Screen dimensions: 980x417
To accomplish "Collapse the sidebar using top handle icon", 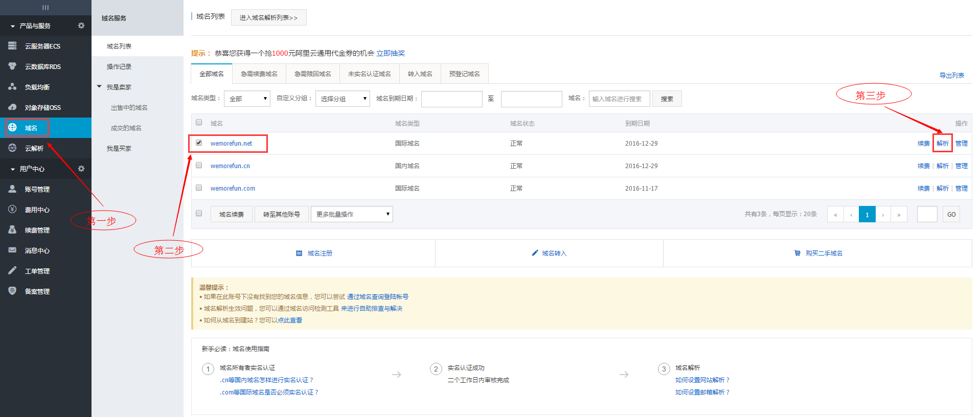I will (45, 7).
